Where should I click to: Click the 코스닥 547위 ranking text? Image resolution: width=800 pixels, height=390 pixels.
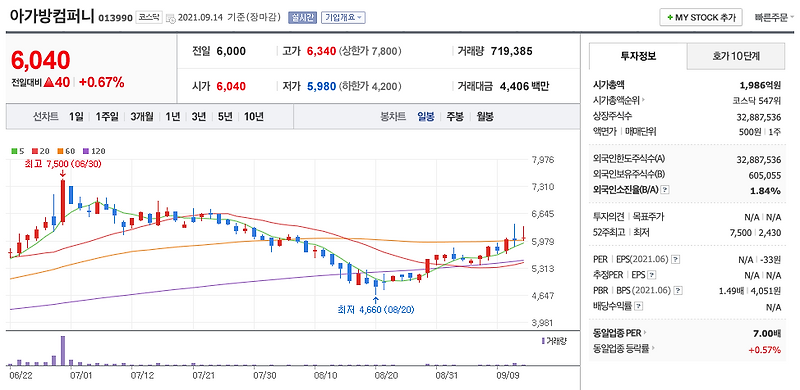[x=756, y=101]
